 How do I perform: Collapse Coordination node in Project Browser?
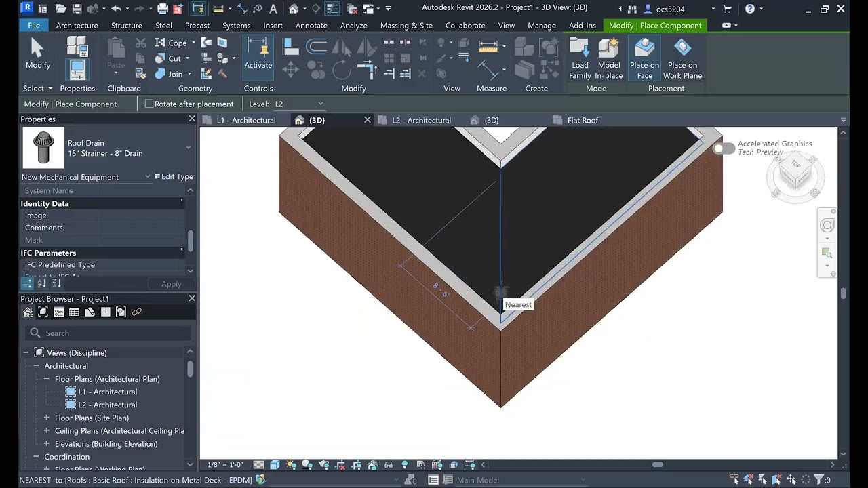(36, 457)
